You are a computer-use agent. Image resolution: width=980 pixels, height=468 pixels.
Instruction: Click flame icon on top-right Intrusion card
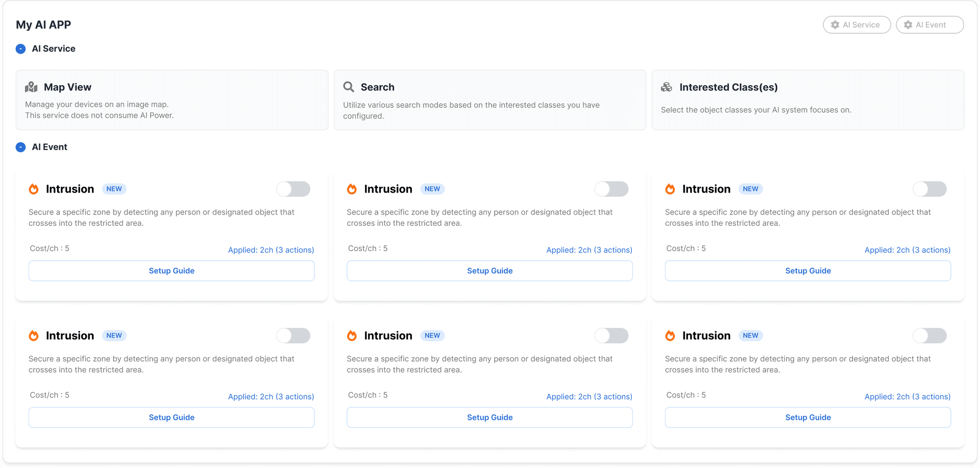pos(670,189)
